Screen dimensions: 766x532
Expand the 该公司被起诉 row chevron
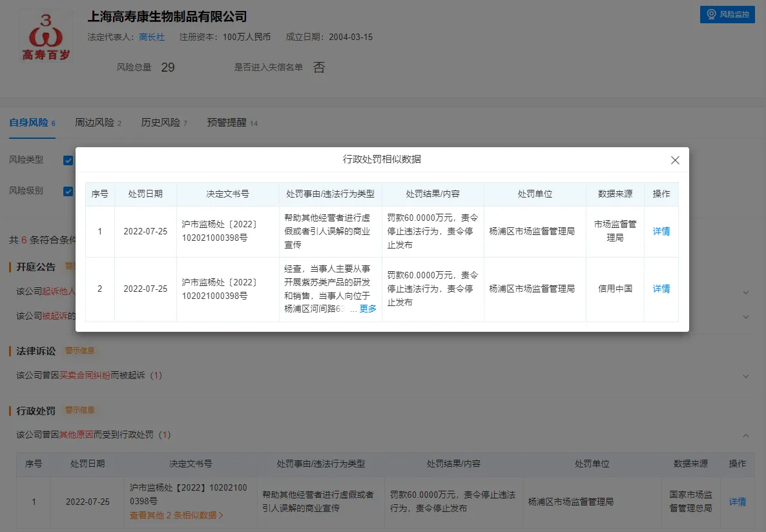(746, 316)
